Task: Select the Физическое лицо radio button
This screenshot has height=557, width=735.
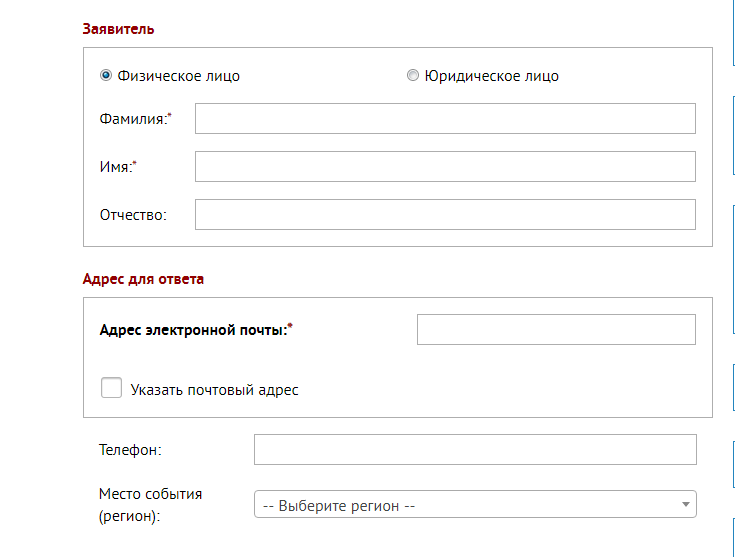Action: pos(106,75)
